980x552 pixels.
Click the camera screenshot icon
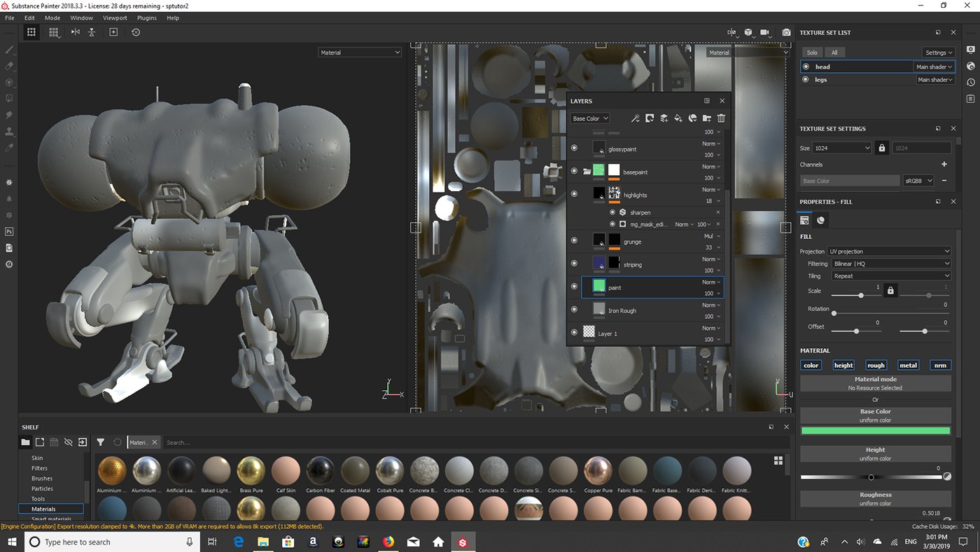pos(787,32)
